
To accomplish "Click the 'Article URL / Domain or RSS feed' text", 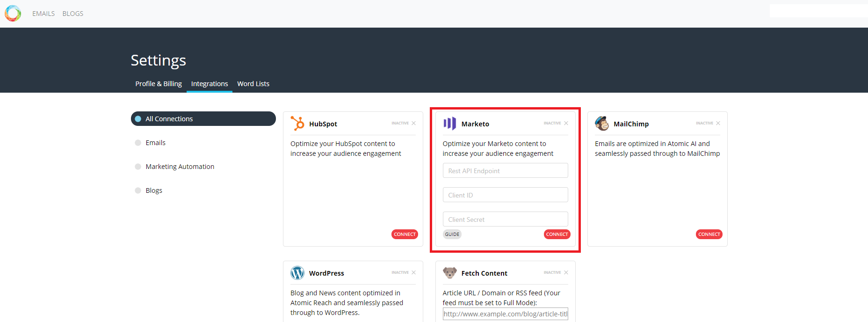I will [x=501, y=298].
